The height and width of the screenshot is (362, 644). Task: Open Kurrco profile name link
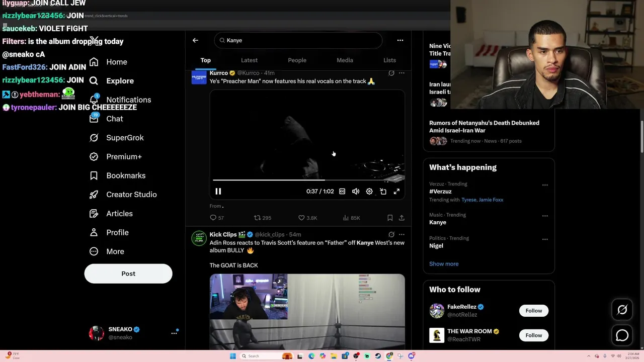[x=219, y=73]
